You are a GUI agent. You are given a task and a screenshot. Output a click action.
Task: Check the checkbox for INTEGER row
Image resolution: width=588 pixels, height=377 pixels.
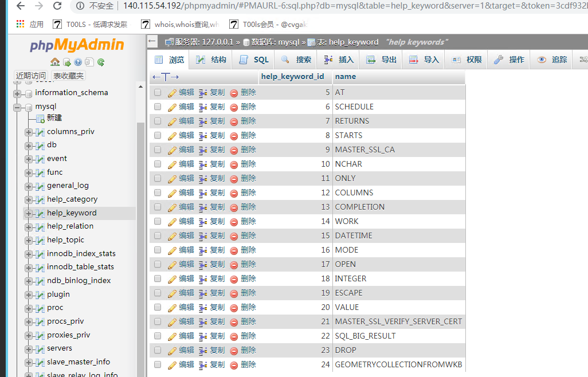(x=158, y=278)
